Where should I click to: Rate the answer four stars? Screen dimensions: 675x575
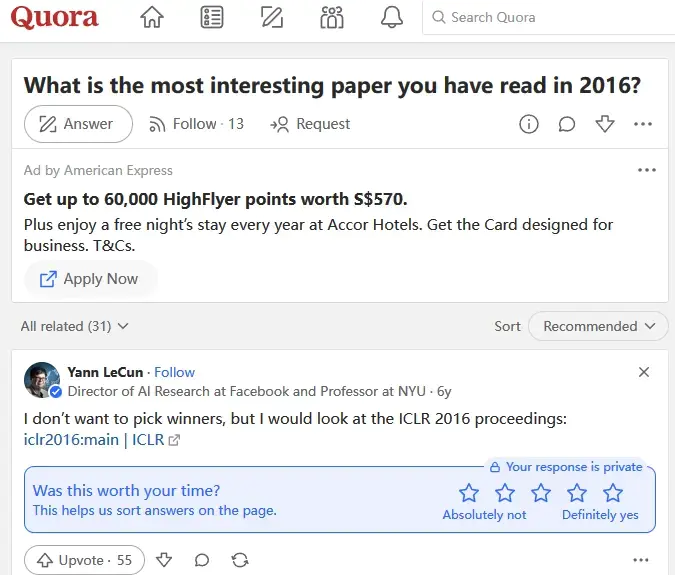pos(576,493)
